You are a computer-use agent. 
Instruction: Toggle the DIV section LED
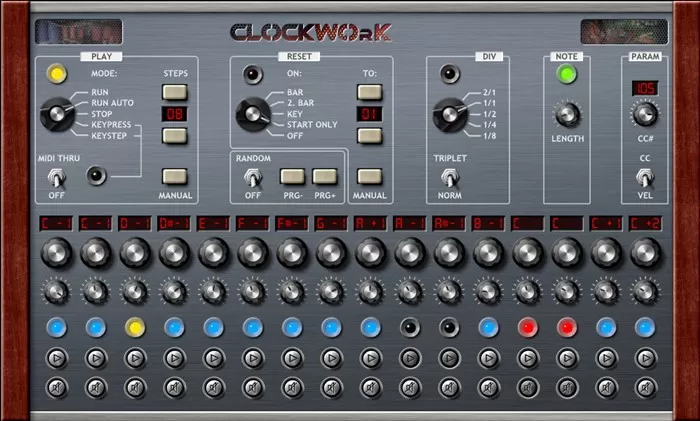450,74
